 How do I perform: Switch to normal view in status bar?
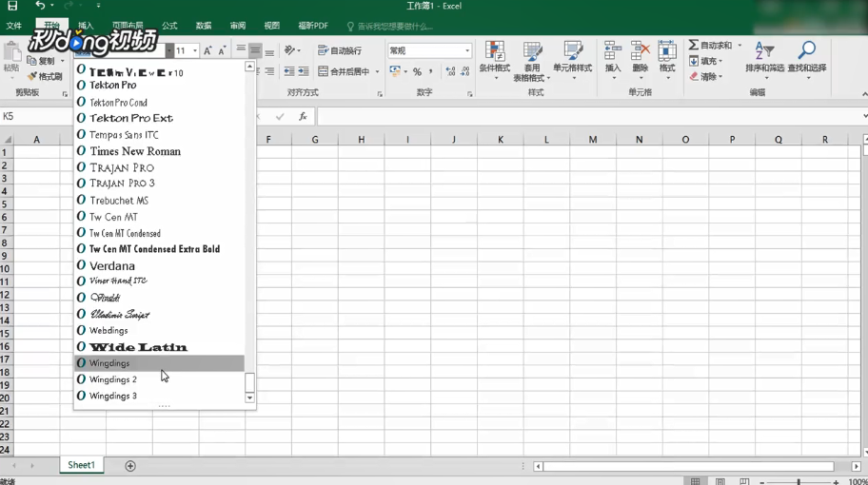(696, 482)
